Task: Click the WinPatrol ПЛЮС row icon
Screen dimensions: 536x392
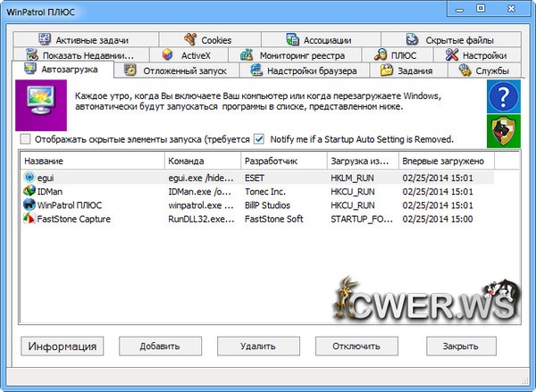Action: 30,204
